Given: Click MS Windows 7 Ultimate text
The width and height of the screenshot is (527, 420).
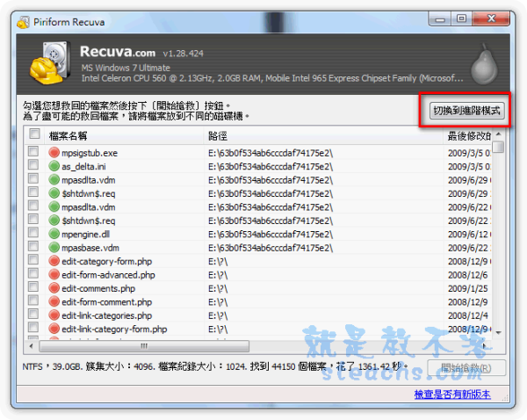Looking at the screenshot, I should click(x=126, y=68).
